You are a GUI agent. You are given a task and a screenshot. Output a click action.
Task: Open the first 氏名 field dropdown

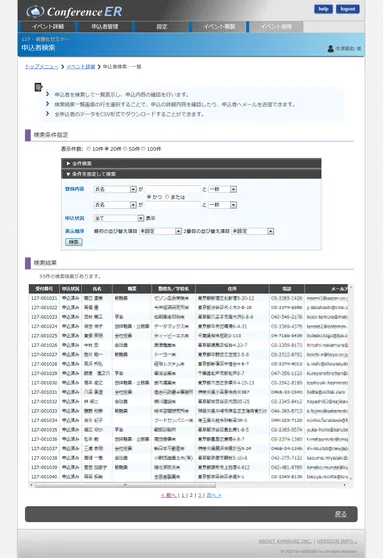(115, 189)
